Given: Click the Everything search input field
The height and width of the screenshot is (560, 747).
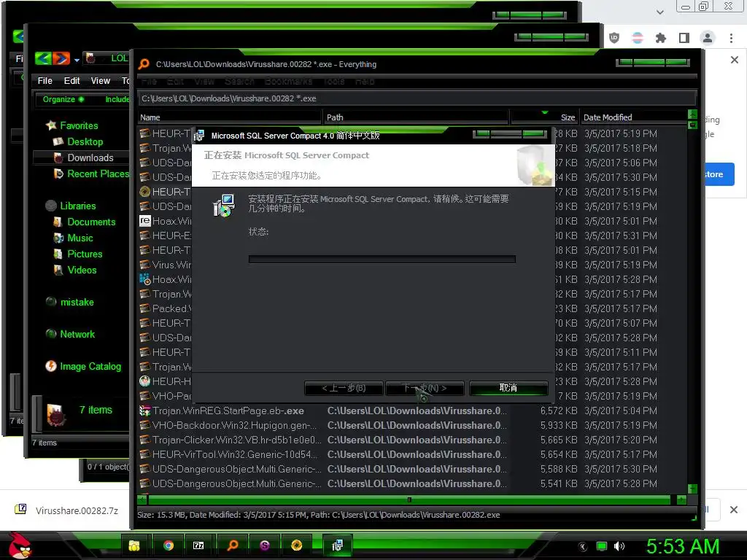Looking at the screenshot, I should click(417, 98).
